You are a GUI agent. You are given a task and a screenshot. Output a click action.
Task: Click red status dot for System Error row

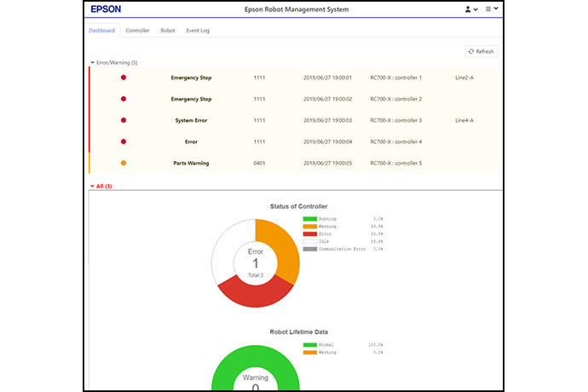point(124,120)
